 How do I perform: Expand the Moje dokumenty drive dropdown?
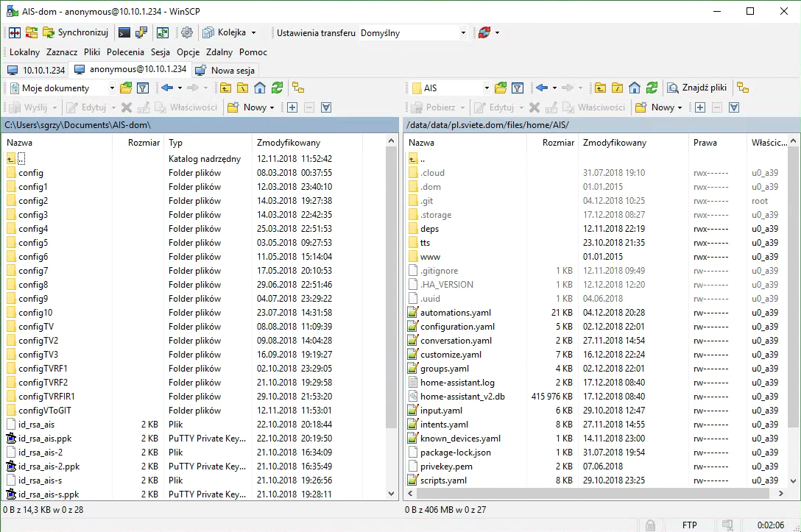click(x=112, y=88)
